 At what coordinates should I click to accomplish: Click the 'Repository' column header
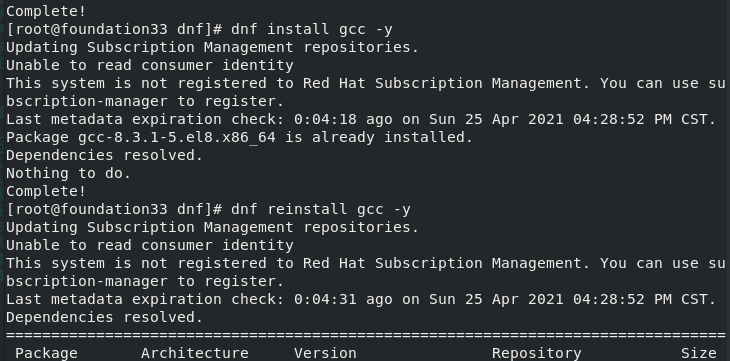pyautogui.click(x=536, y=354)
